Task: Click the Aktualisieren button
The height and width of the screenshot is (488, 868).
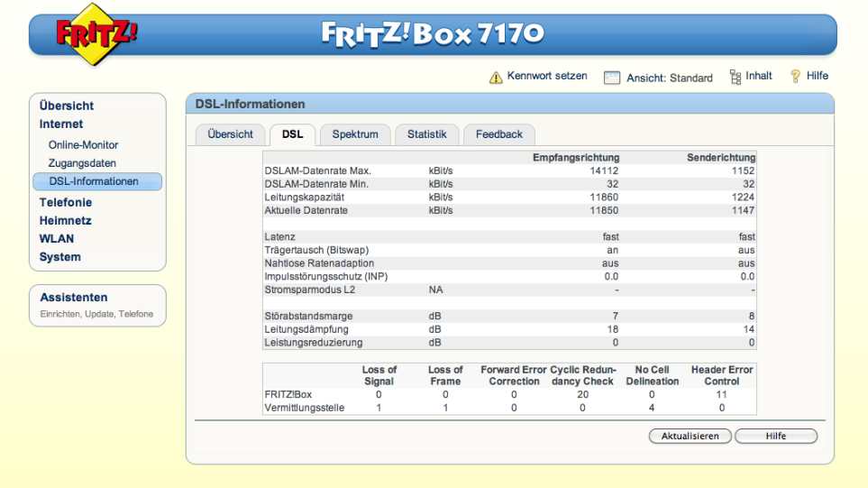Action: pos(690,437)
